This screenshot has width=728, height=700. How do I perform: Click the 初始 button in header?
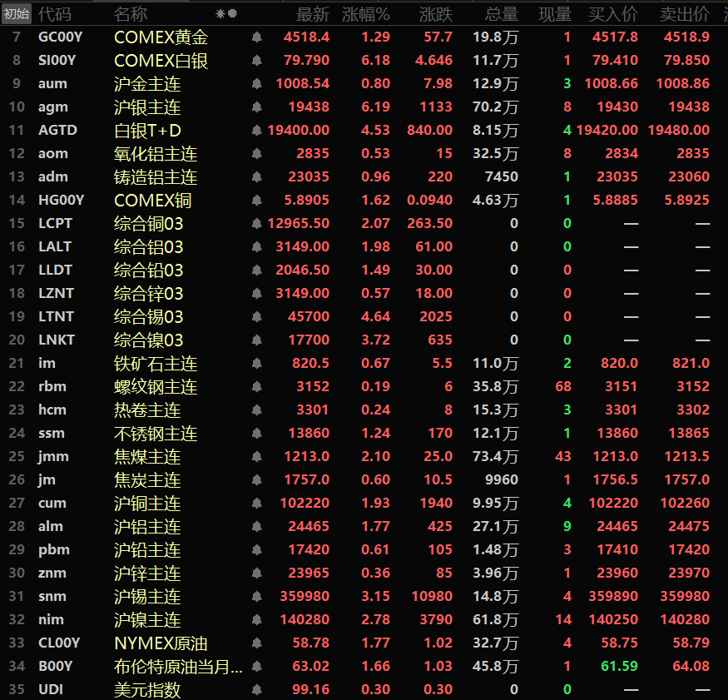pyautogui.click(x=17, y=14)
